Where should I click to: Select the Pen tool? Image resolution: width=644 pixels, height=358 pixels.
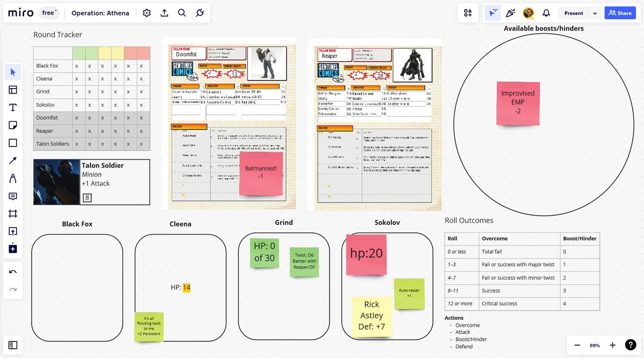point(13,178)
